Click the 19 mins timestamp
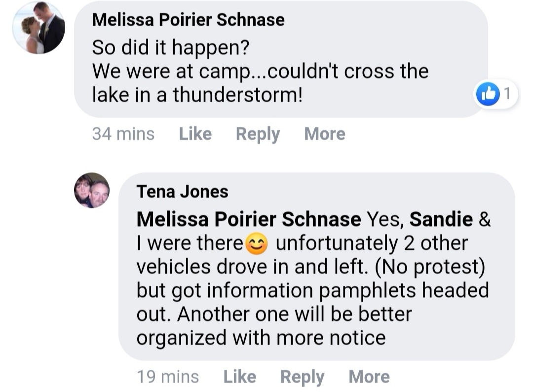Viewport: 533px width, 392px height. pos(168,377)
